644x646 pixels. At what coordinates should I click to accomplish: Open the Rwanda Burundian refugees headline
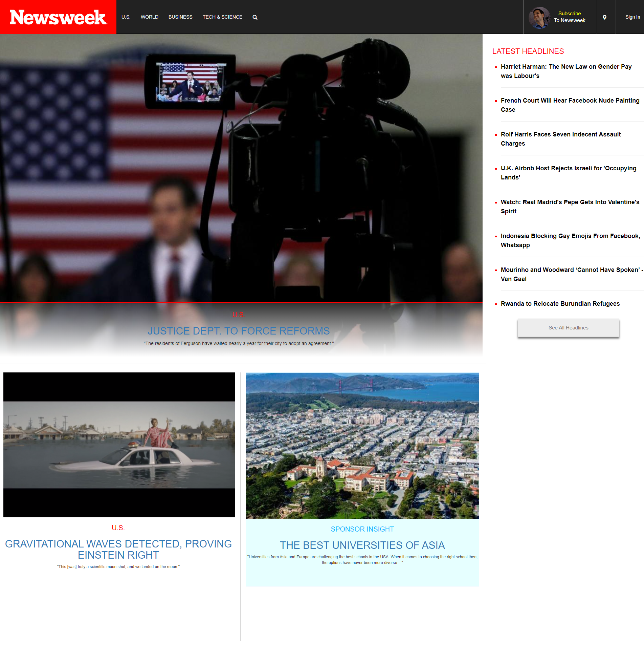tap(560, 303)
